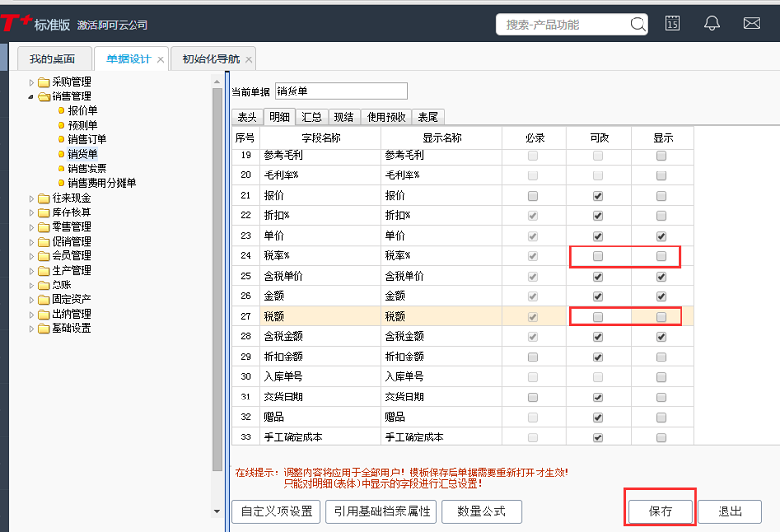Image resolution: width=780 pixels, height=532 pixels.
Task: Click the 往来现金 folder icon
Action: [x=44, y=199]
